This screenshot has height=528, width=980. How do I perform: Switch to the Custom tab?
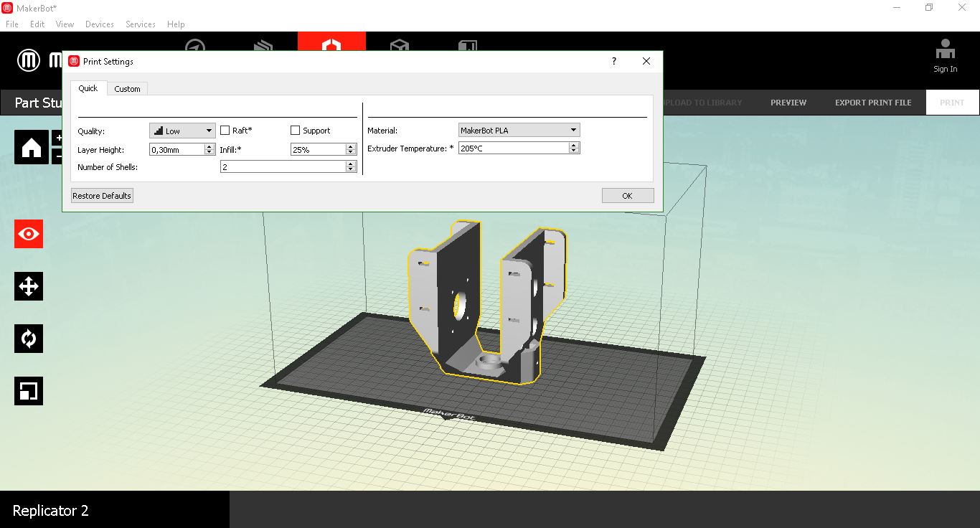pyautogui.click(x=128, y=89)
